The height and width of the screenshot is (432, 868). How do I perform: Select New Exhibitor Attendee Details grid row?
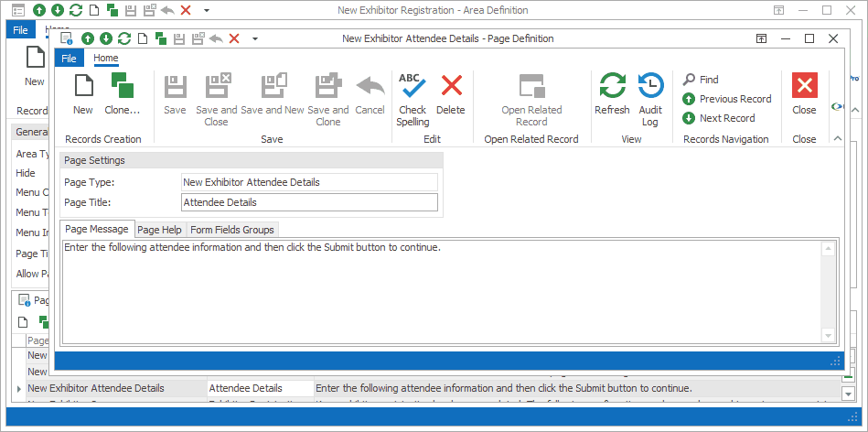(x=434, y=388)
